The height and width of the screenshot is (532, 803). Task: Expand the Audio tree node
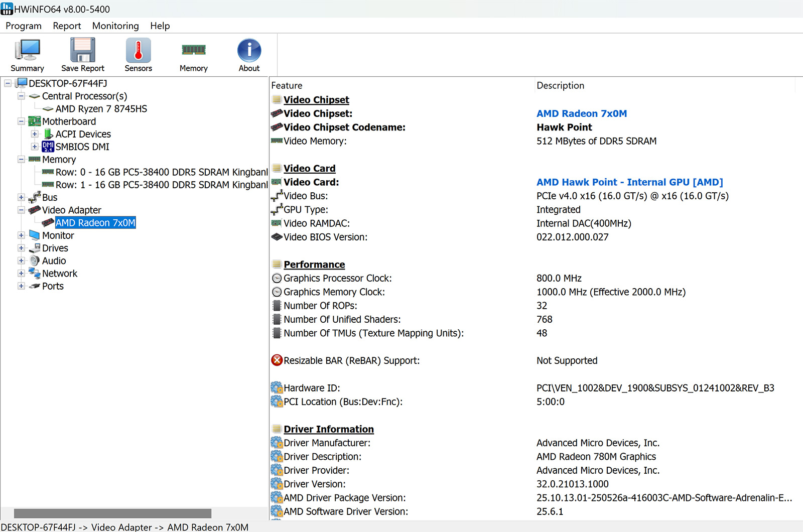pos(21,260)
